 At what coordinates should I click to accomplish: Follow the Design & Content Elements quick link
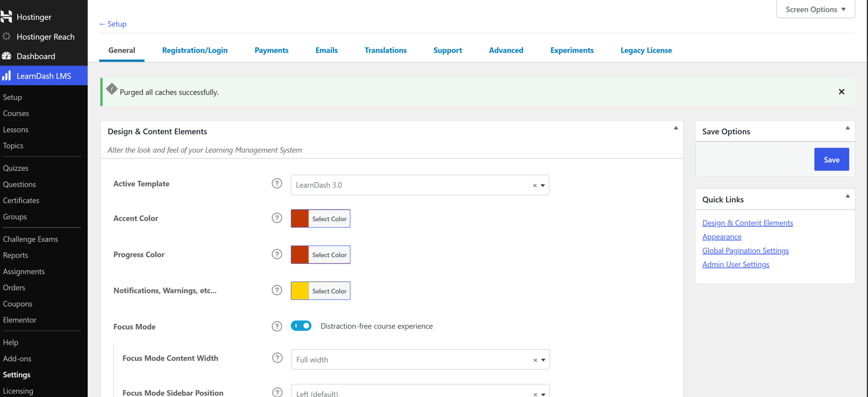pos(748,223)
